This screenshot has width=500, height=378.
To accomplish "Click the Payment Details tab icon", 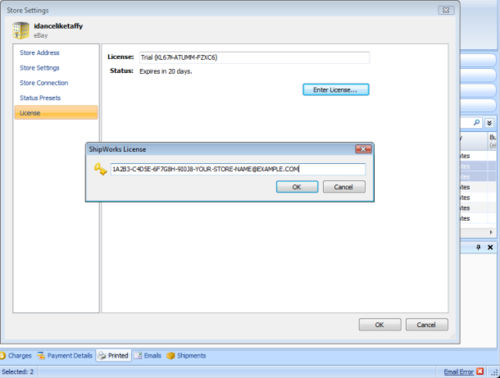I will tap(41, 356).
